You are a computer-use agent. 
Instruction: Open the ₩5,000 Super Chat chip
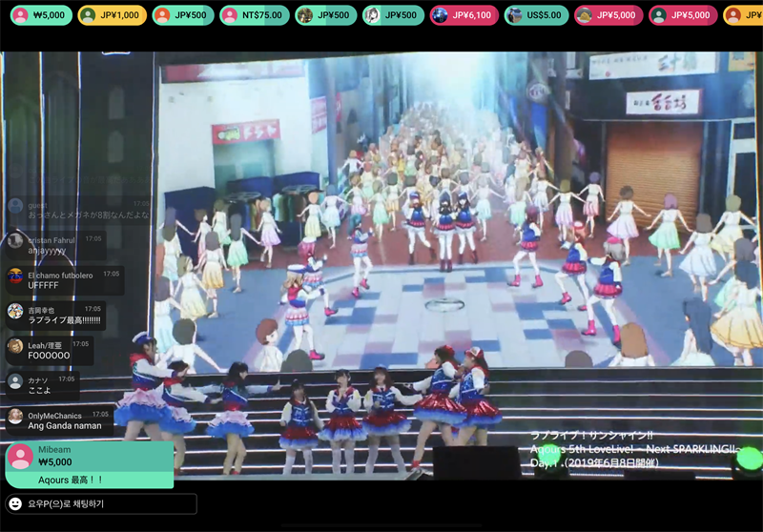39,15
